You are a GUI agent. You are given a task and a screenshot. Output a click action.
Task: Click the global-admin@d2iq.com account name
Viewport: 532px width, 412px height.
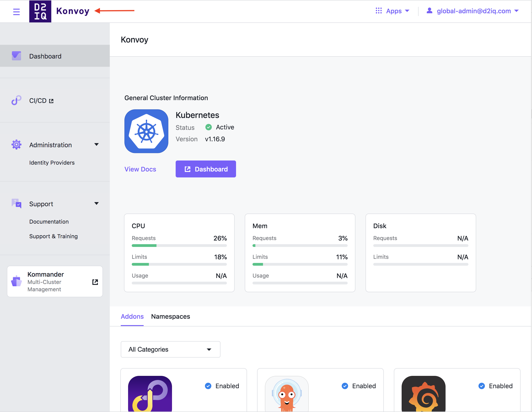474,11
